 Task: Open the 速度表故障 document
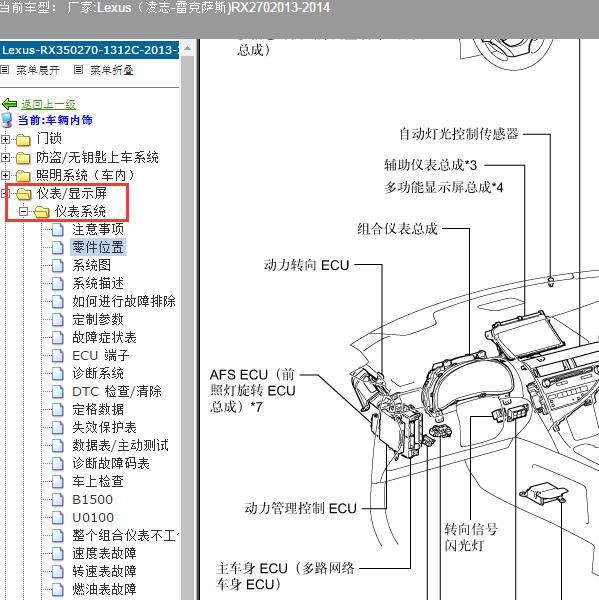104,553
